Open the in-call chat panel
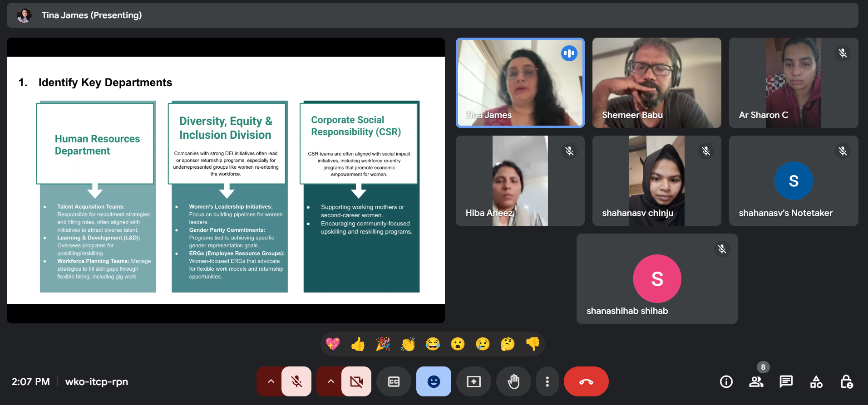868x405 pixels. click(786, 382)
